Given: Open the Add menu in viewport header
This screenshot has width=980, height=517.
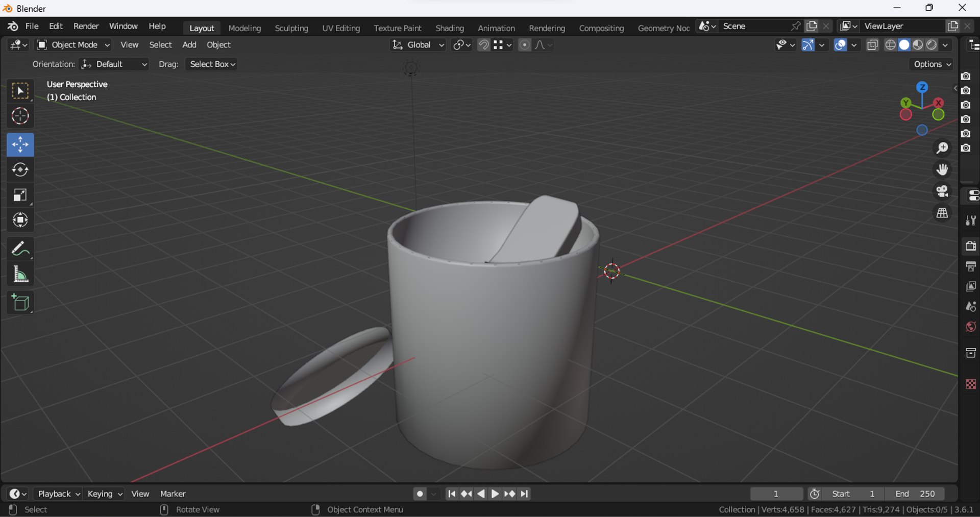Looking at the screenshot, I should [189, 45].
